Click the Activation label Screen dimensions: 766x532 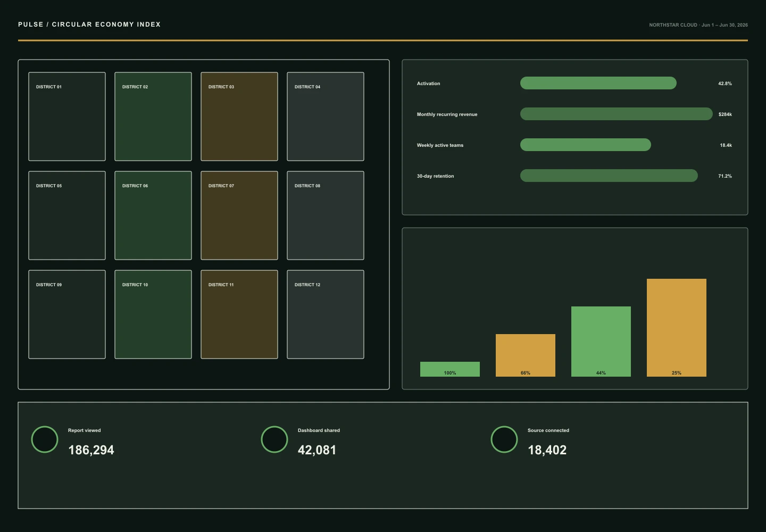428,84
